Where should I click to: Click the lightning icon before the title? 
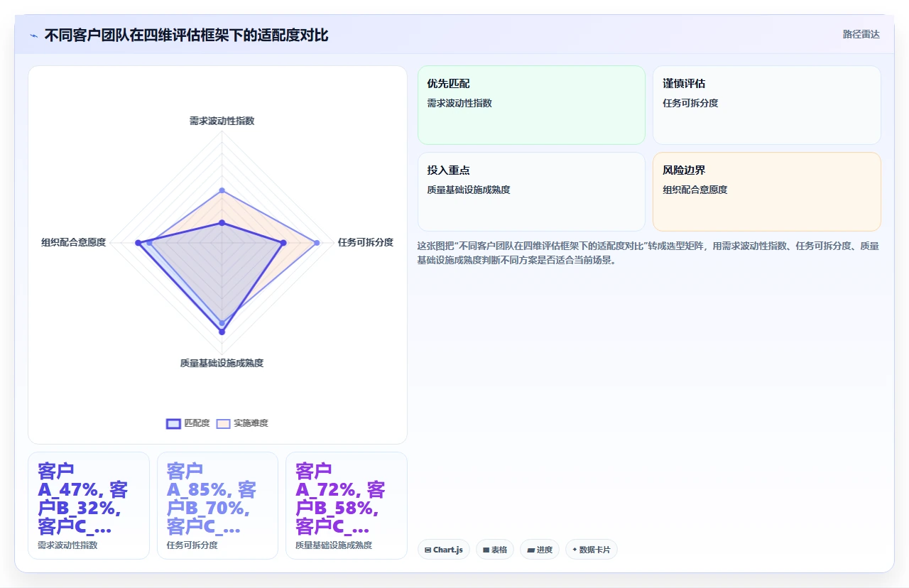(x=34, y=36)
